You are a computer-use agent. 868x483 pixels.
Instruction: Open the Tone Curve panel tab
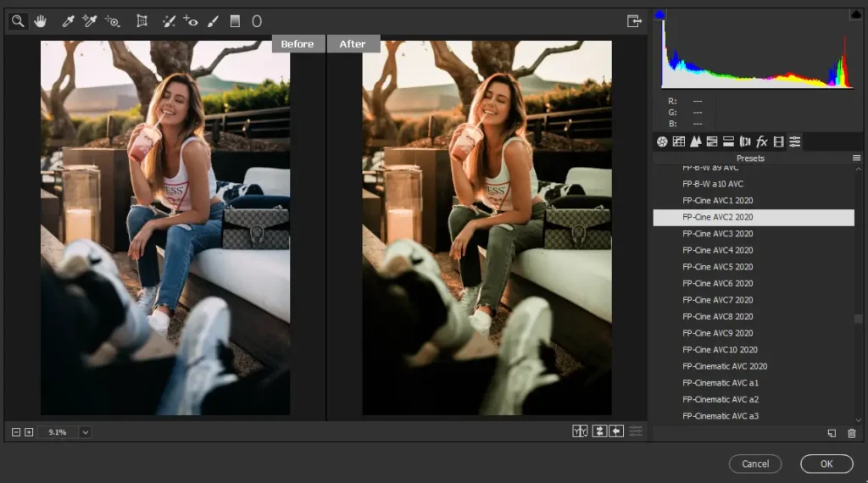[x=679, y=142]
